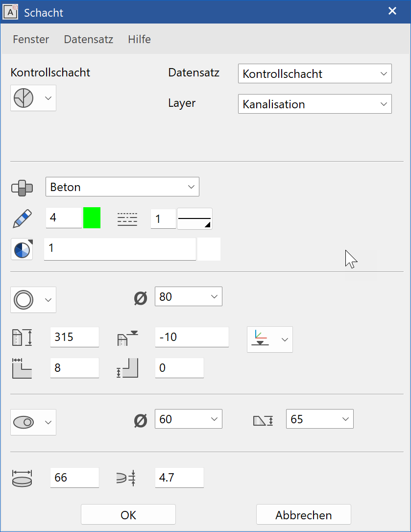The image size is (411, 532).
Task: Click the cone height icon beside 65
Action: [x=263, y=421]
